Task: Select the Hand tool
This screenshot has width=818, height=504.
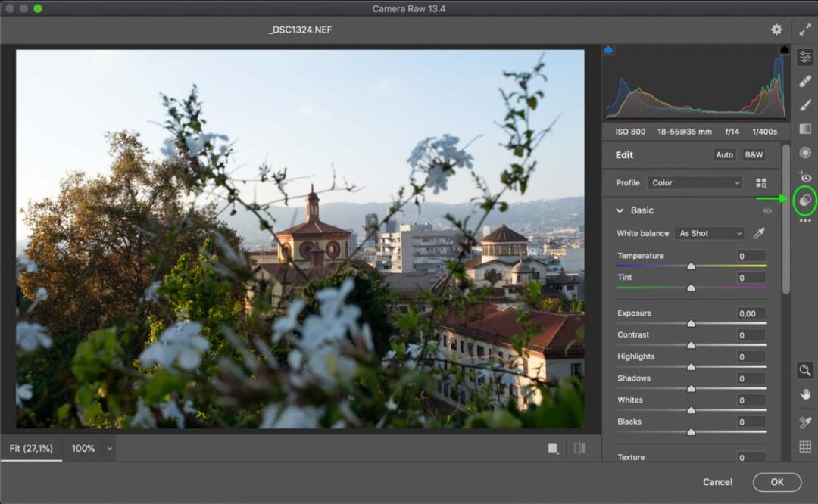Action: coord(805,393)
